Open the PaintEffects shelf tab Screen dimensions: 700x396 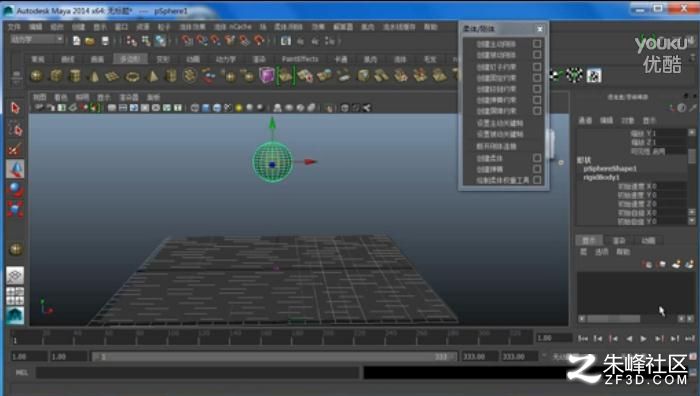[300, 59]
